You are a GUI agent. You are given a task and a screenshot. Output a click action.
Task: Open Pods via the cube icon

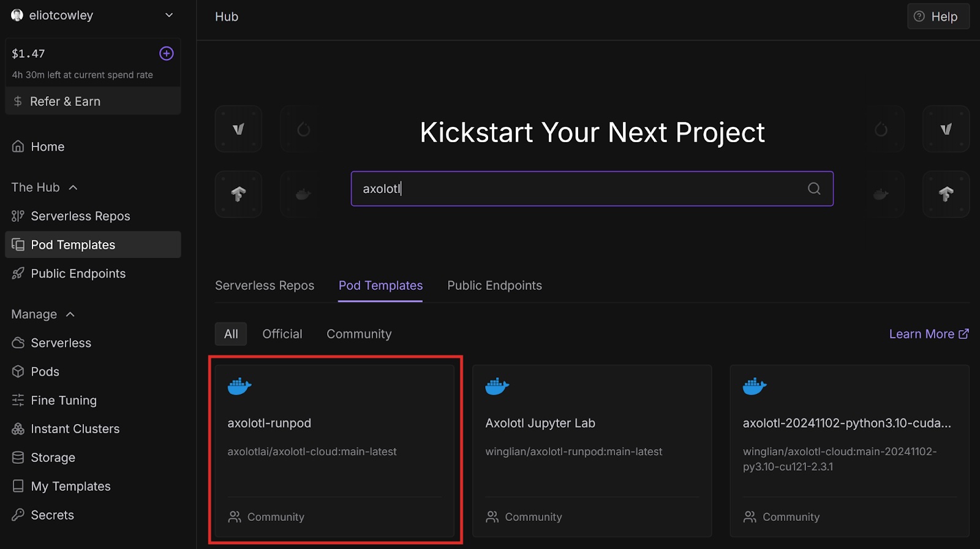click(x=18, y=372)
